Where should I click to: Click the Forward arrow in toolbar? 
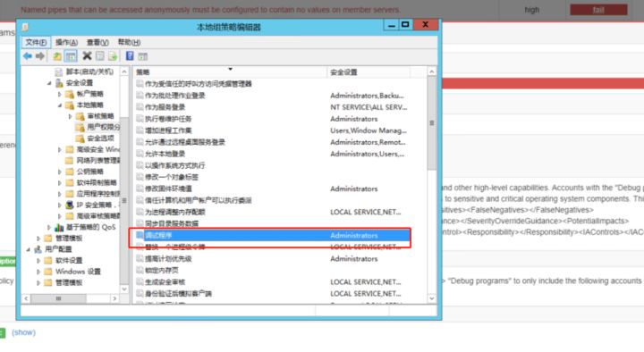pos(40,56)
